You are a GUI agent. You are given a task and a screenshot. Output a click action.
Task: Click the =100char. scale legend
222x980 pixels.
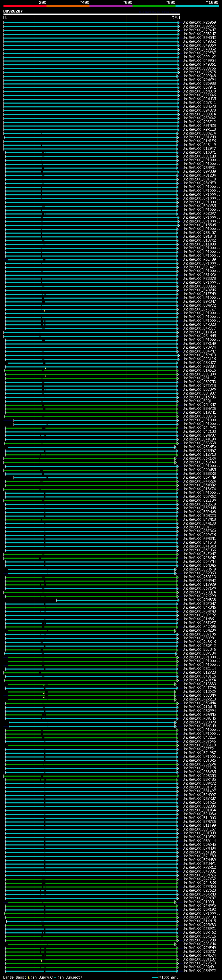click(x=165, y=977)
